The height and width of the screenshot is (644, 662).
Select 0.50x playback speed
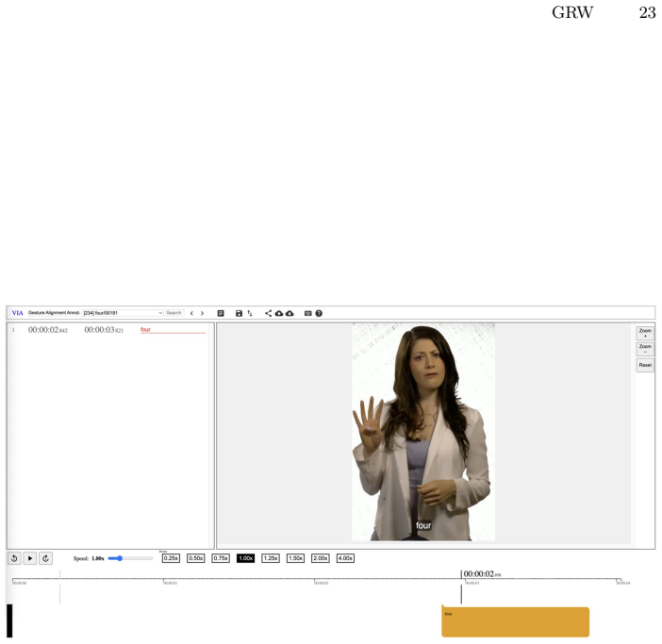(x=195, y=558)
